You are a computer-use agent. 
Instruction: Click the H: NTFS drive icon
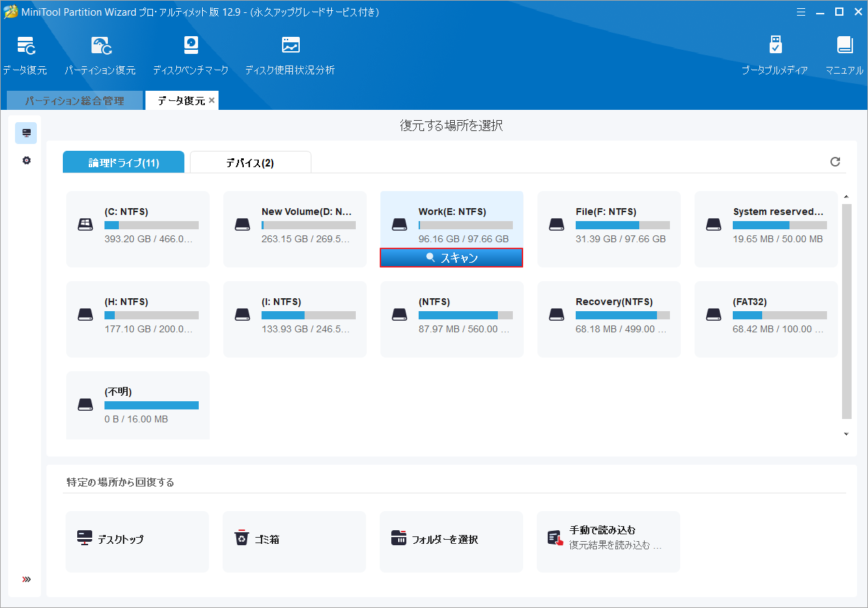point(85,315)
